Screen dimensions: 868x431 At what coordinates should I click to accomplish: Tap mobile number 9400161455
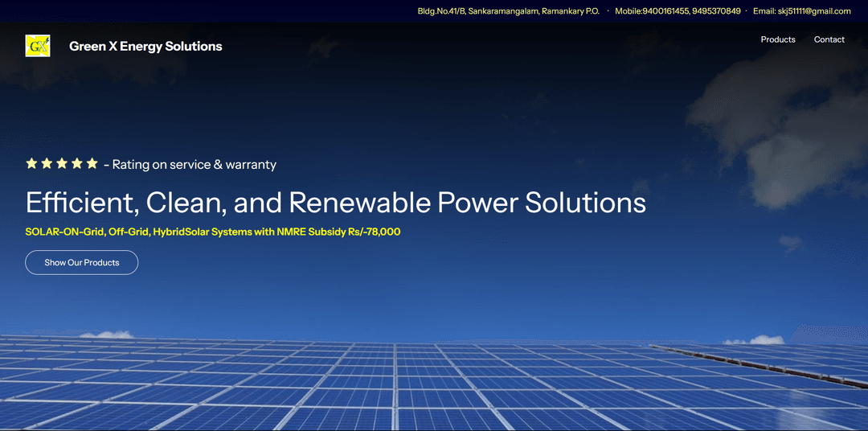pyautogui.click(x=665, y=11)
